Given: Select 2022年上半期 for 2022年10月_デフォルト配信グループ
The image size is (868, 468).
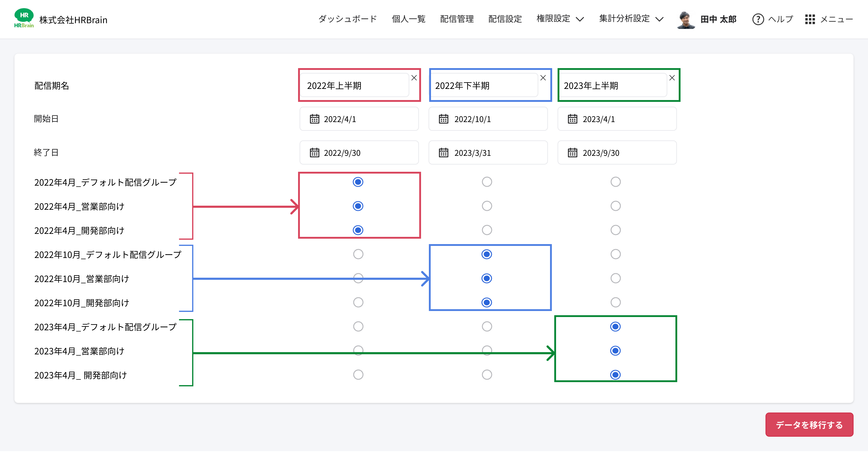Looking at the screenshot, I should tap(358, 254).
